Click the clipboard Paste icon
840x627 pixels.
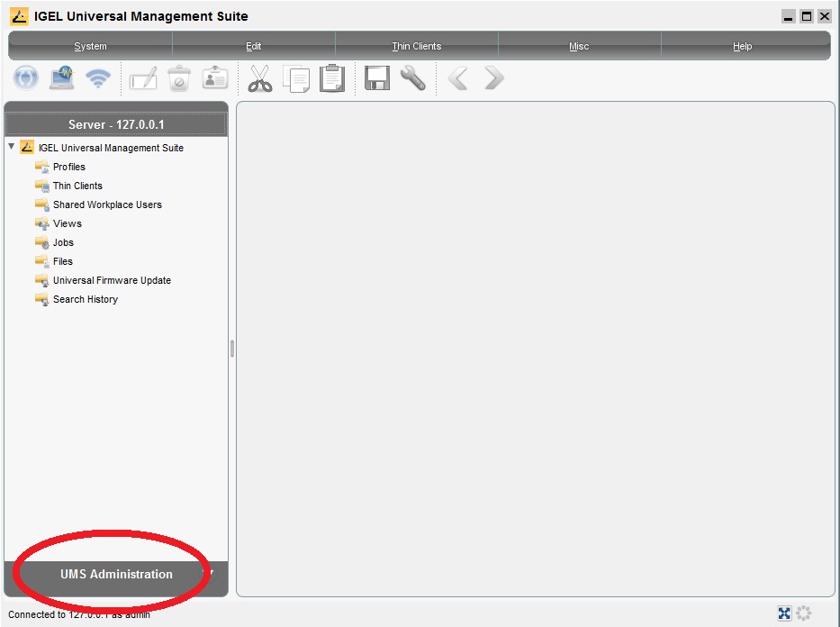tap(332, 78)
